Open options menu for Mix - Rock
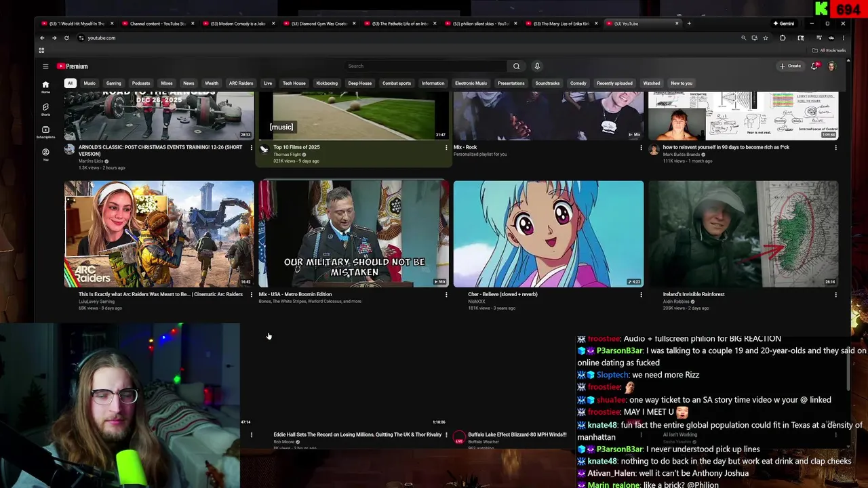The width and height of the screenshot is (868, 488). tap(641, 147)
